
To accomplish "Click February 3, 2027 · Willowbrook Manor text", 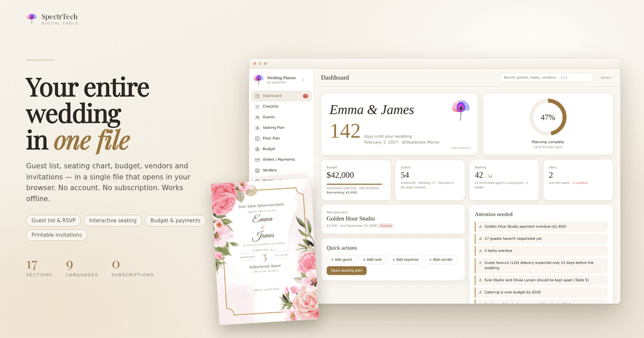I will pos(401,142).
